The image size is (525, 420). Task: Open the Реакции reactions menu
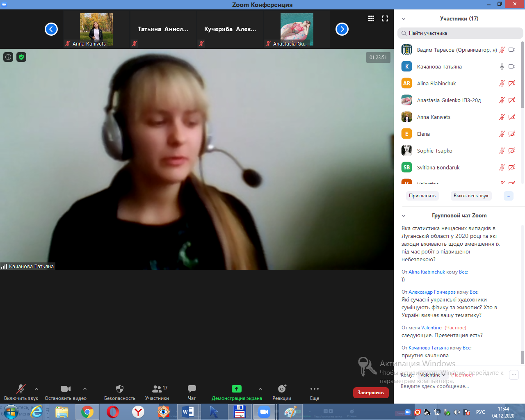(x=282, y=393)
